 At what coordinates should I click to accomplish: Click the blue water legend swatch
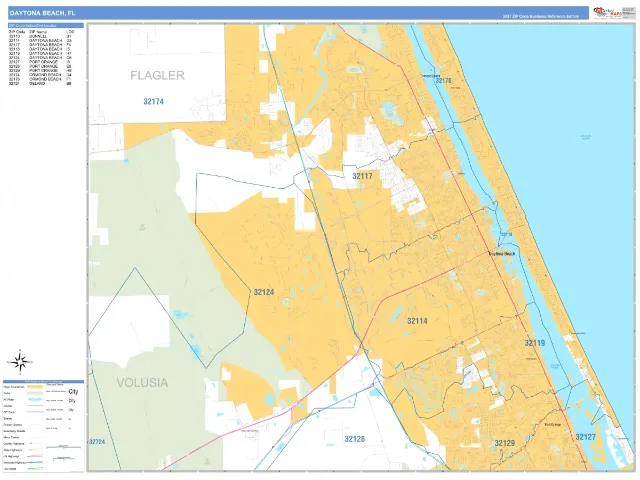(x=35, y=399)
